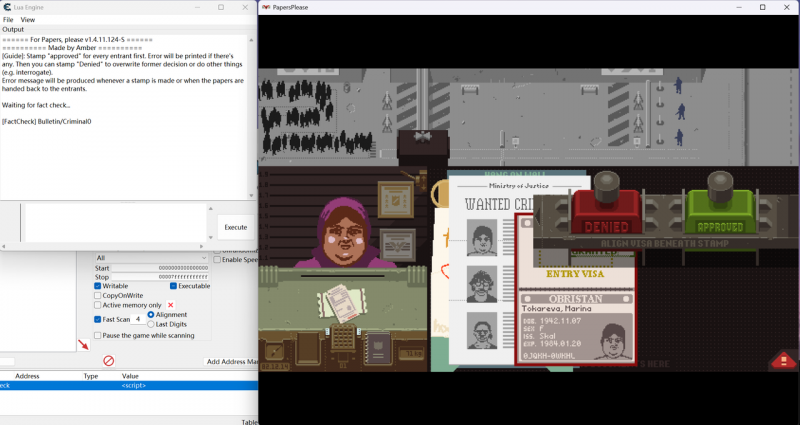This screenshot has height=425, width=800.
Task: Click the passport photo of Tokareva
Action: (x=616, y=341)
